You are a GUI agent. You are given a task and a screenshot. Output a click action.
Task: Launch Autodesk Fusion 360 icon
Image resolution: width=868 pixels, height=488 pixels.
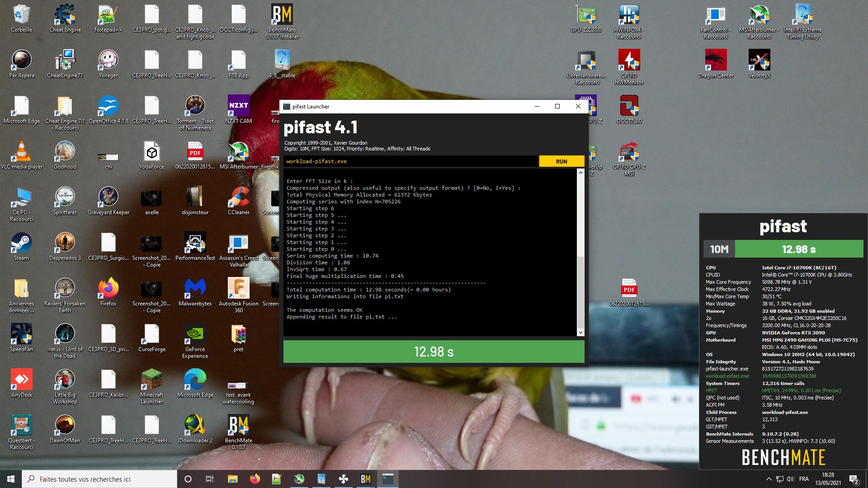click(238, 295)
